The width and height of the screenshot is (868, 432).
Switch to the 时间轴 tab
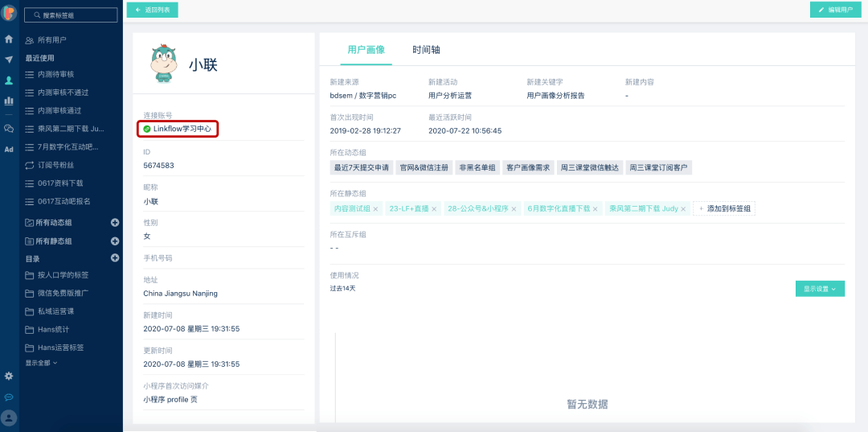point(426,49)
